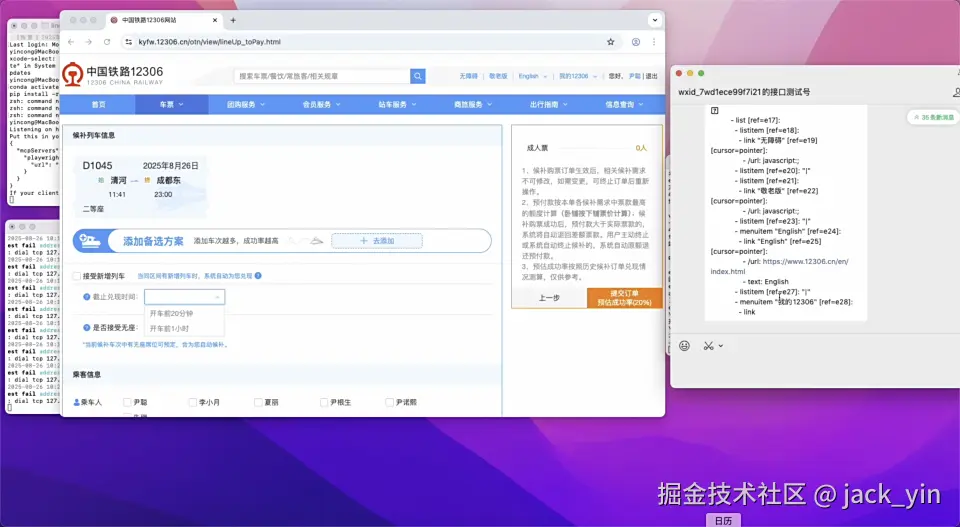Check passenger 夏丽
Screen dimensions: 960x527
pos(258,402)
